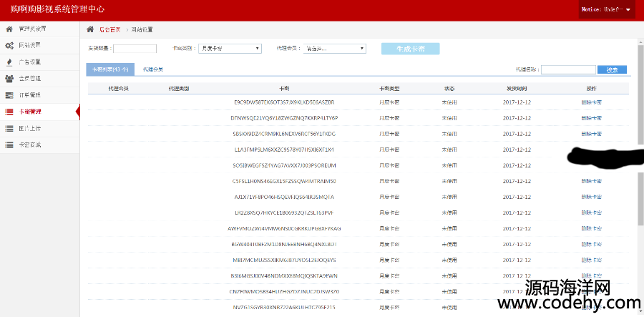Screen dimensions: 644x317
Task: Click 未使用 status in the E9C9DW587EK row
Action: pos(449,102)
